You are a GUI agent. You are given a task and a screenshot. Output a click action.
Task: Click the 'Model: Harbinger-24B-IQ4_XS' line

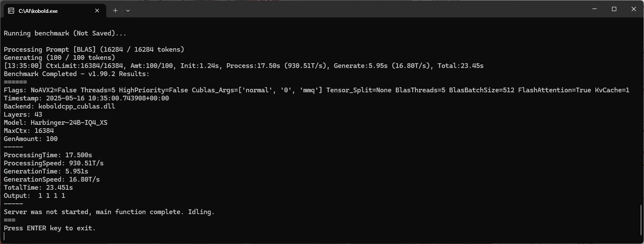click(55, 123)
